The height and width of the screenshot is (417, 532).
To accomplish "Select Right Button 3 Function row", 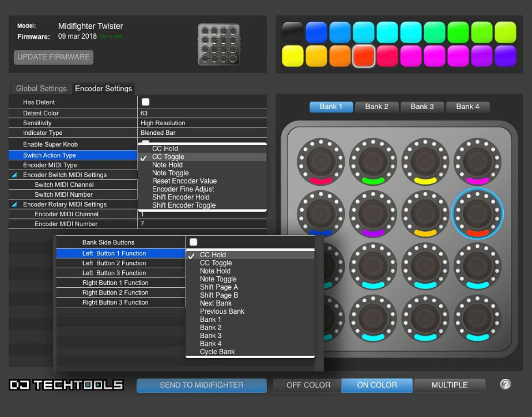I will coord(120,302).
